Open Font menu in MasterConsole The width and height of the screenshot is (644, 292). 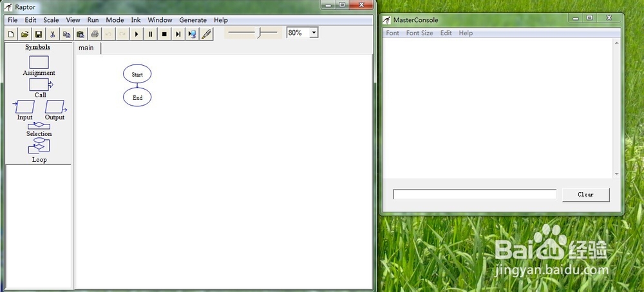click(x=393, y=33)
